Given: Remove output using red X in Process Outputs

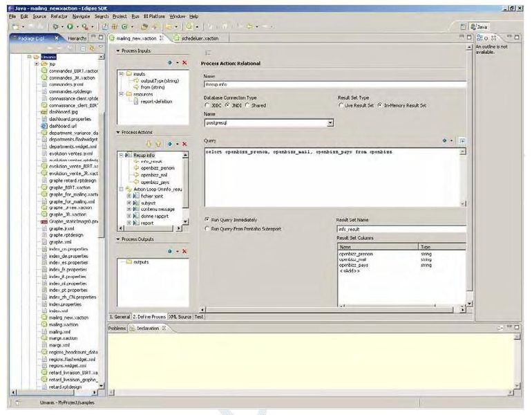Looking at the screenshot, I should [184, 251].
